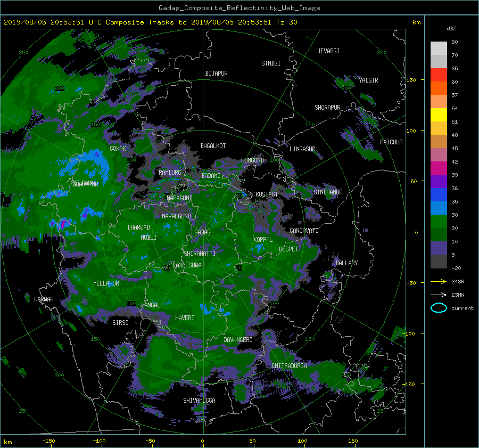
Task: Click the GOKAK city label
Action: tap(118, 148)
